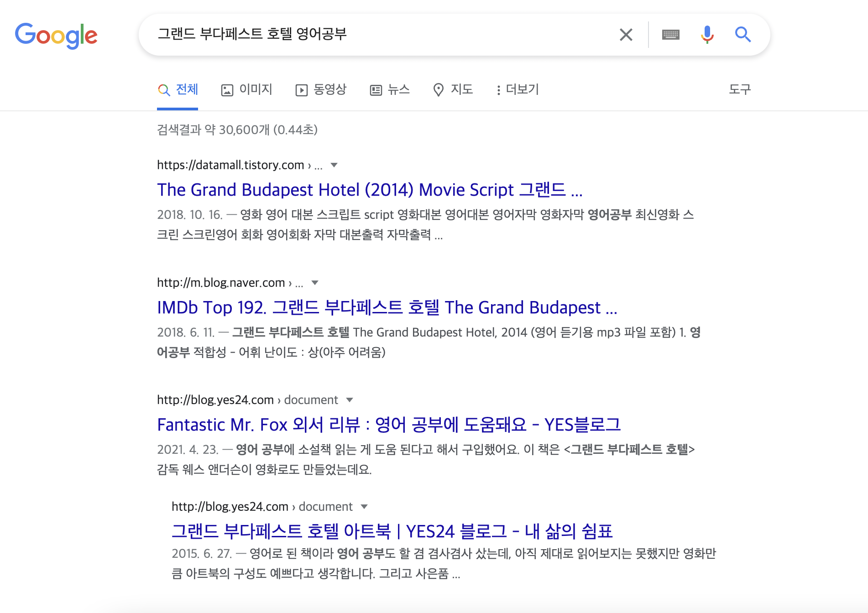Click the blue search magnifier button
The height and width of the screenshot is (613, 868).
743,35
